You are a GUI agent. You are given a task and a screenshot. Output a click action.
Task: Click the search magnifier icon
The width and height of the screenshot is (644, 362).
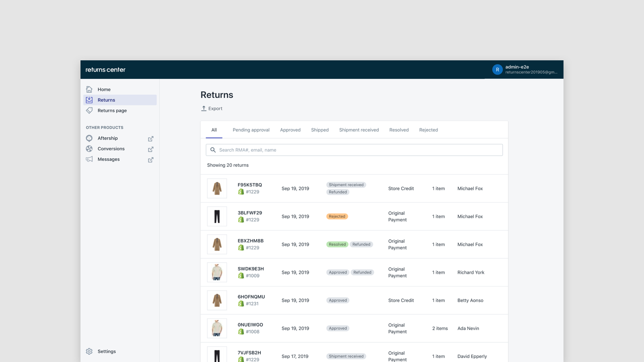tap(213, 150)
